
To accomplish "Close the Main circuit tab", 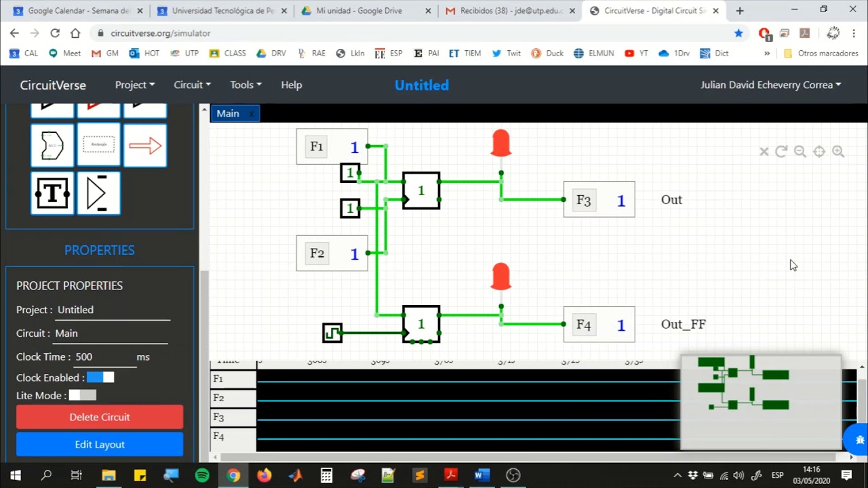I will [251, 114].
